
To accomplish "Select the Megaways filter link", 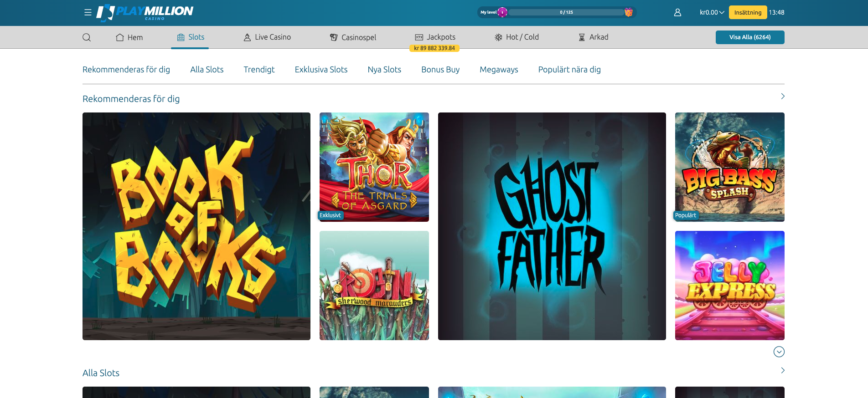I will (499, 70).
